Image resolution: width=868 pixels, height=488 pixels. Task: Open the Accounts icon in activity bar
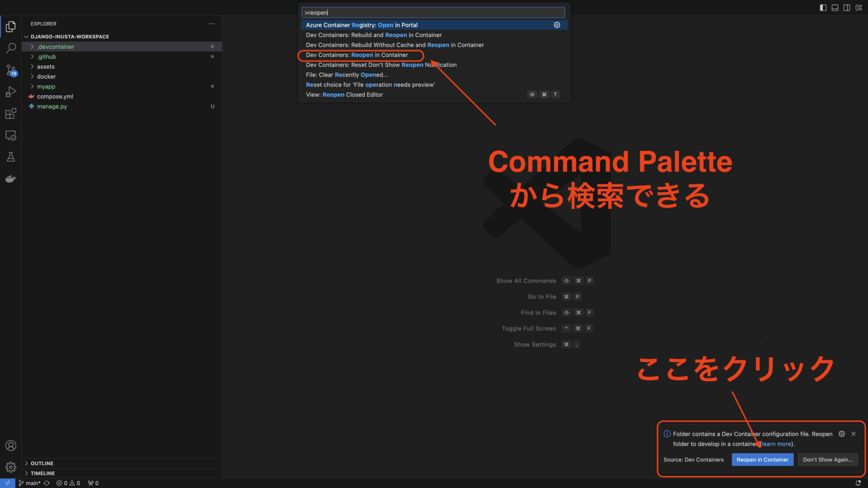tap(11, 446)
